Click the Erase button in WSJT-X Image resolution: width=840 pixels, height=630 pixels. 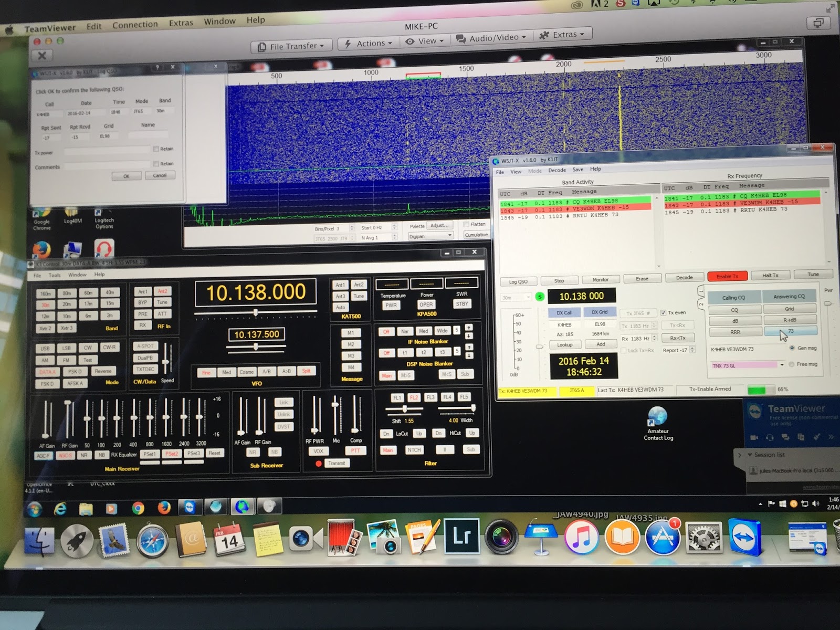pos(642,279)
